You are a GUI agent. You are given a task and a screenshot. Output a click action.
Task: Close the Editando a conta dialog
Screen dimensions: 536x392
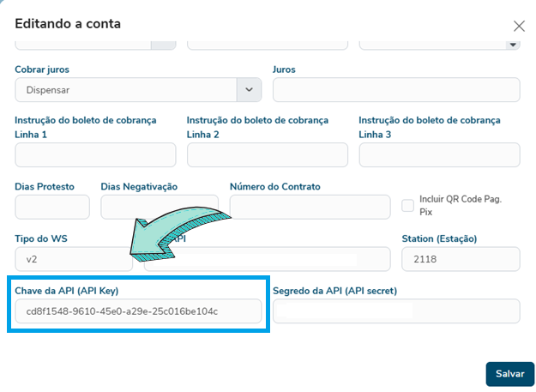coord(519,26)
